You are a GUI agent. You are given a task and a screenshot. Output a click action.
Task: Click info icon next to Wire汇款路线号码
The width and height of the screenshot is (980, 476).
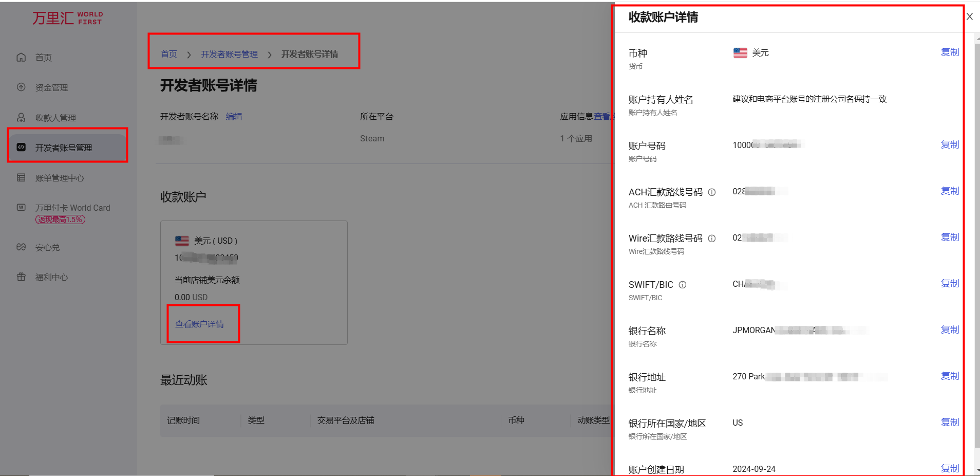[712, 239]
